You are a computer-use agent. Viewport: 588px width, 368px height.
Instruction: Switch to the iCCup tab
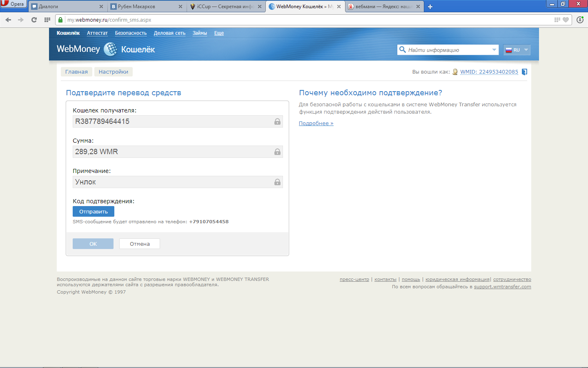(x=226, y=7)
